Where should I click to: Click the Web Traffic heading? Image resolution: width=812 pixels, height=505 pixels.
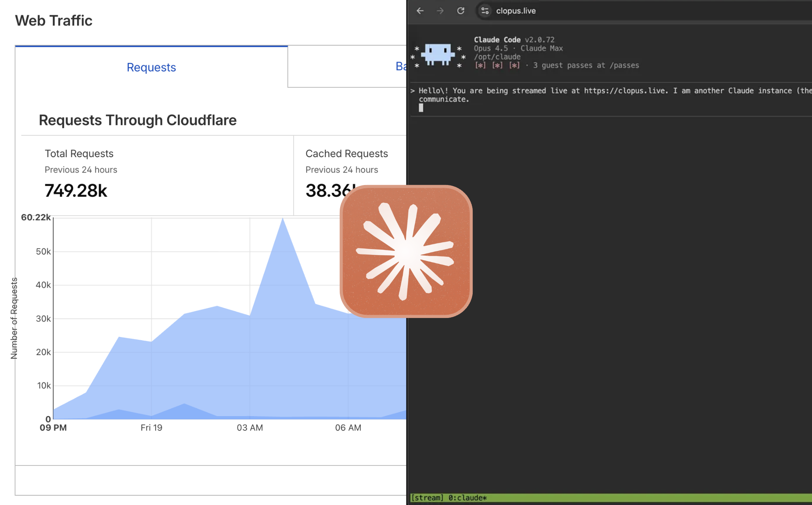click(54, 21)
